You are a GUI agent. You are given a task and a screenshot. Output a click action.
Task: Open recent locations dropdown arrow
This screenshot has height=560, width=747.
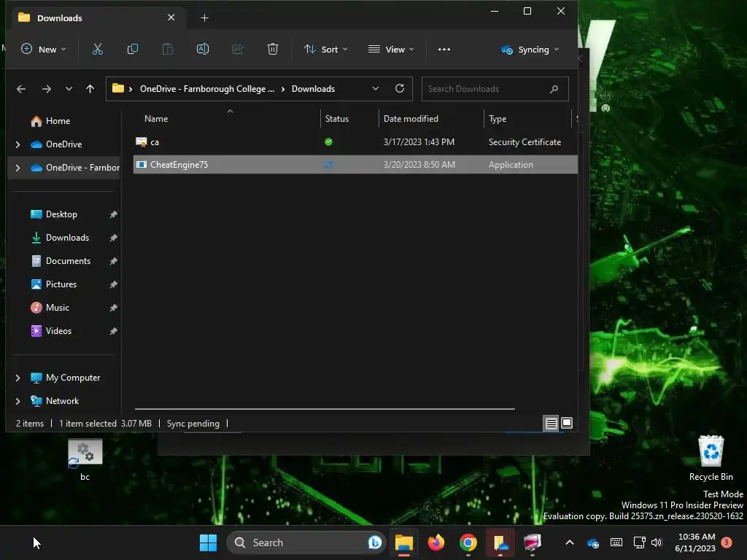click(x=69, y=89)
